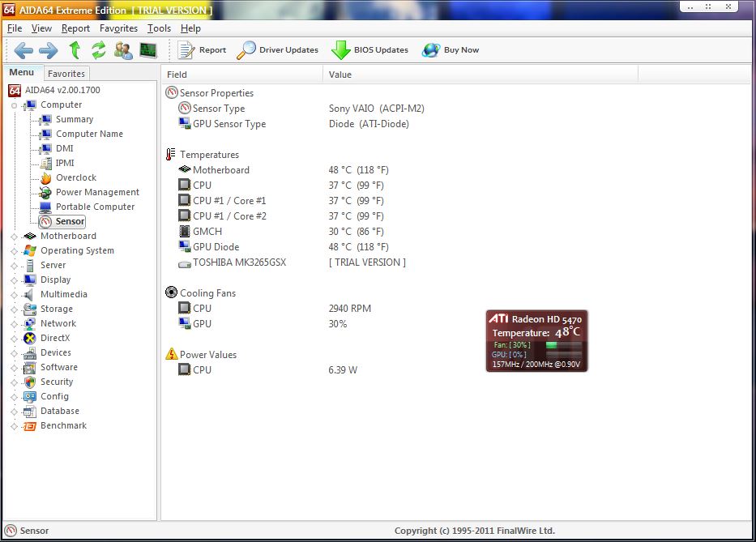Expand the DirectX tree node
This screenshot has height=542, width=756.
click(14, 339)
